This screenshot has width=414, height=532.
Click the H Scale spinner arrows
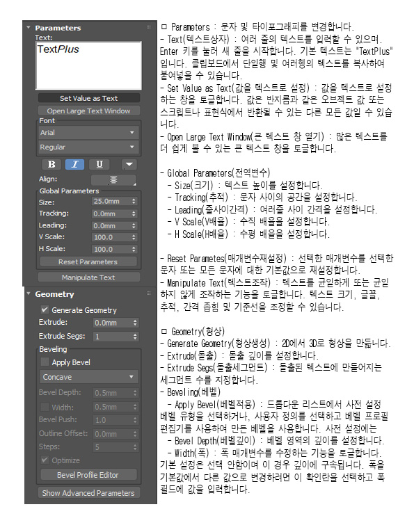pyautogui.click(x=134, y=249)
